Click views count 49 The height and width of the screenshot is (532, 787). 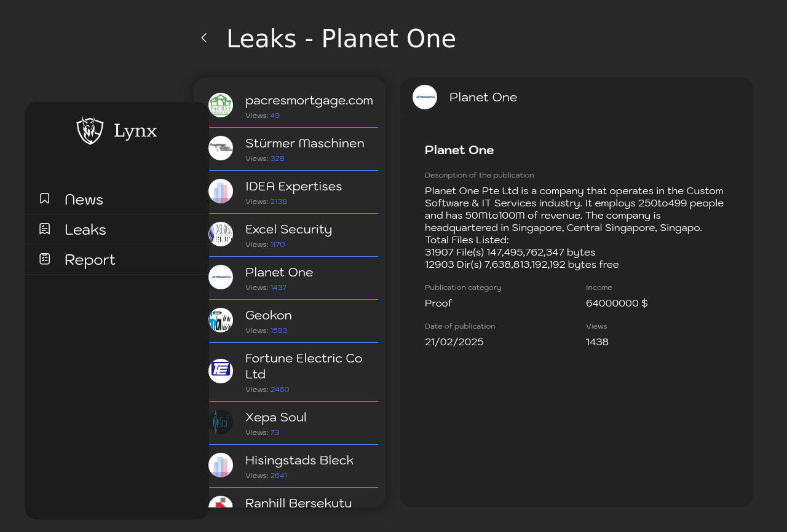pyautogui.click(x=275, y=115)
